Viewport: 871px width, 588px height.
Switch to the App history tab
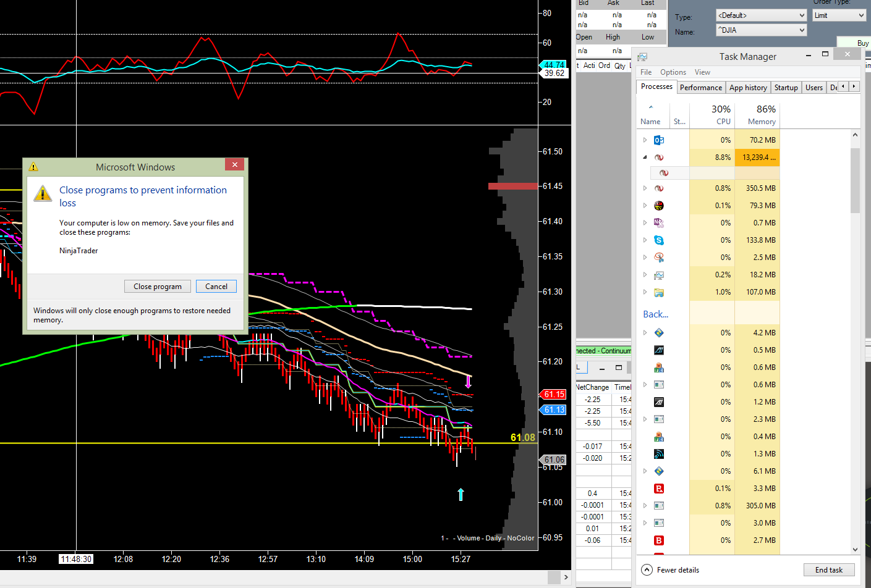(x=748, y=88)
